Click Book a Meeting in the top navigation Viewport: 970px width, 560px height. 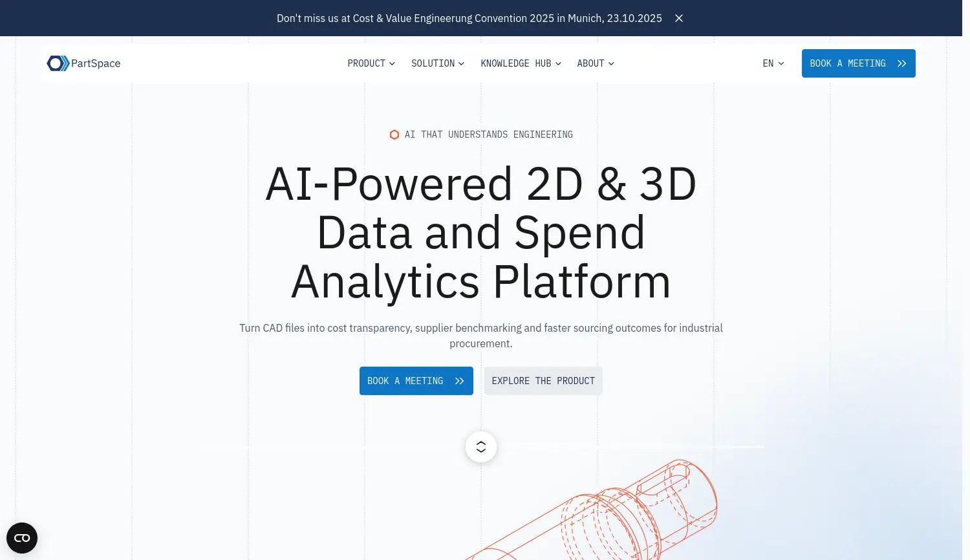[x=847, y=63]
